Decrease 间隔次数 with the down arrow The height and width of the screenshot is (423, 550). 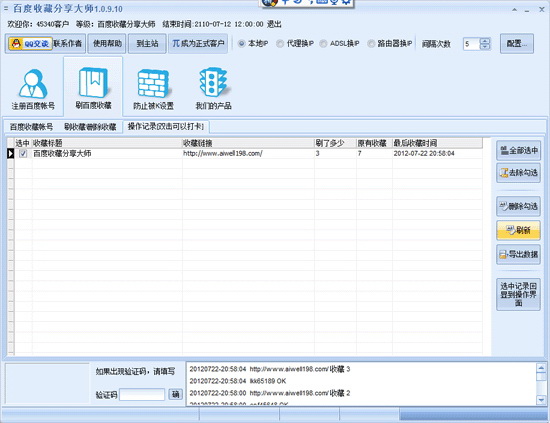tap(485, 47)
